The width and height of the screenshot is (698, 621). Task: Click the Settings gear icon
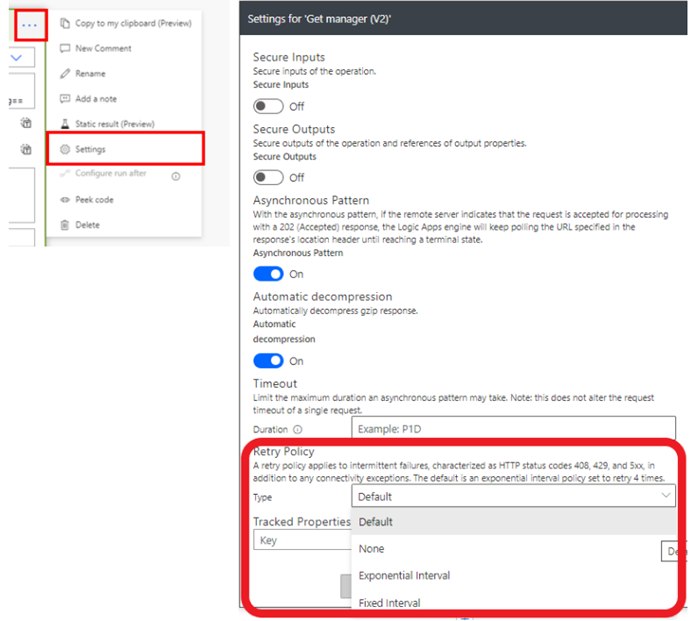65,149
